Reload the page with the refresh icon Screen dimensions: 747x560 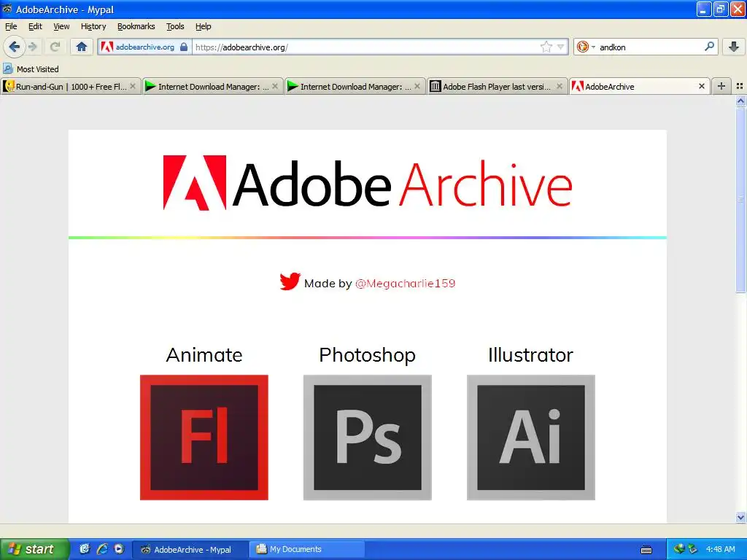(55, 47)
